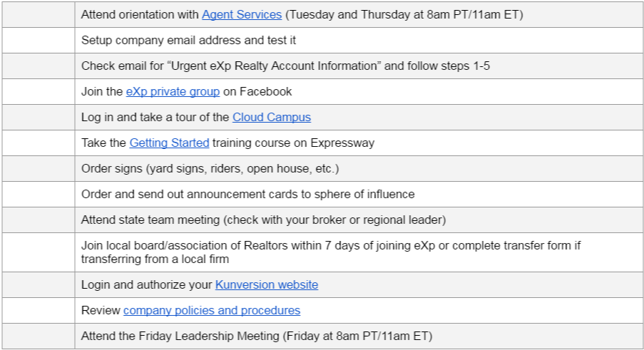Check the box beside Attend orientation row
Screen dimensions: 644x350
tap(38, 14)
